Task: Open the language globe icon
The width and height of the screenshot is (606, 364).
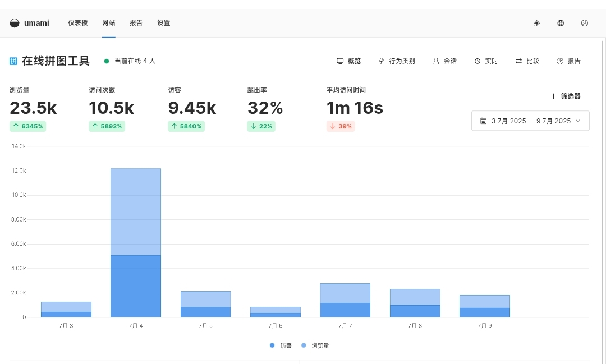Action: pos(561,23)
